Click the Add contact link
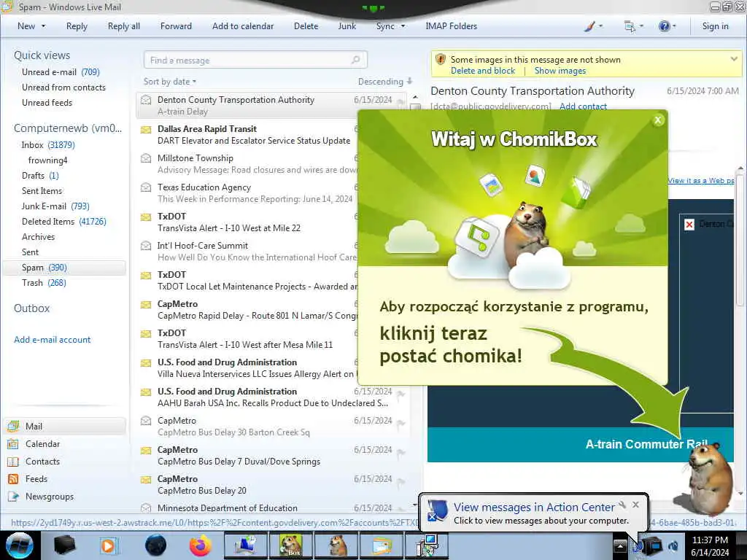 [583, 106]
